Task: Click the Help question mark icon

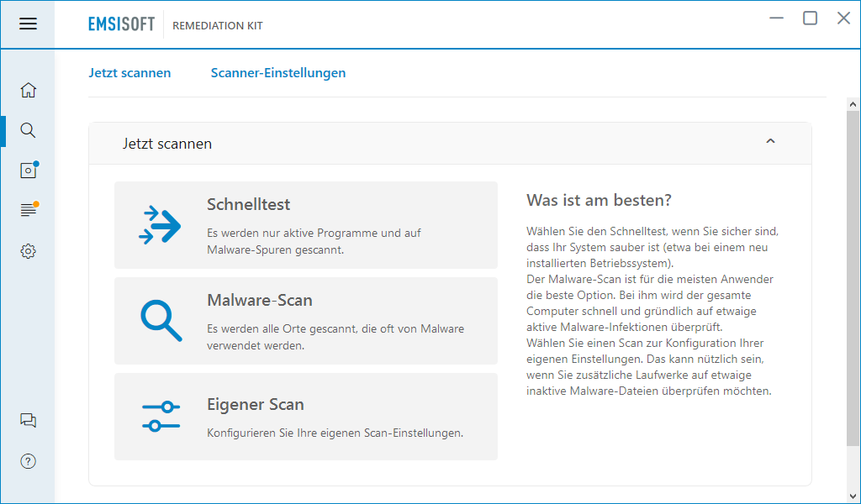Action: [28, 461]
